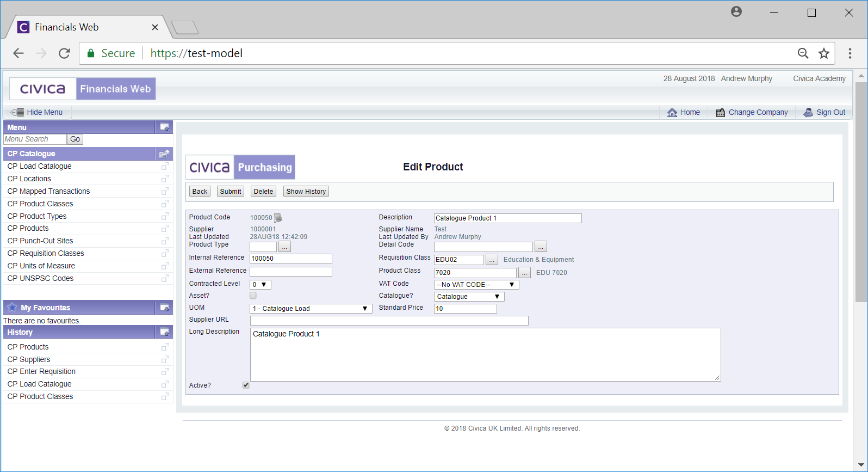Click the scrollbar down arrow

point(861,465)
